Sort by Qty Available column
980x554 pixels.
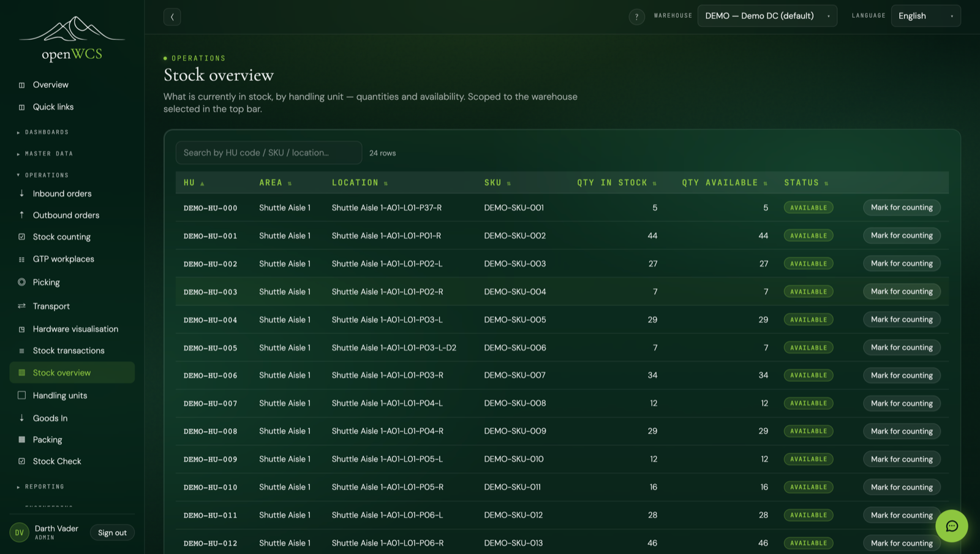[x=725, y=183]
